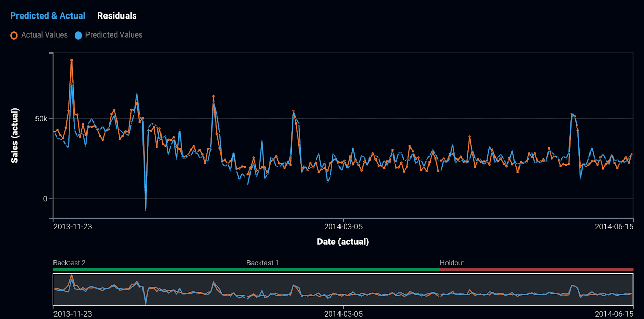Image resolution: width=644 pixels, height=319 pixels.
Task: Click 2014-03-05 tick on main chart axis
Action: [x=343, y=226]
